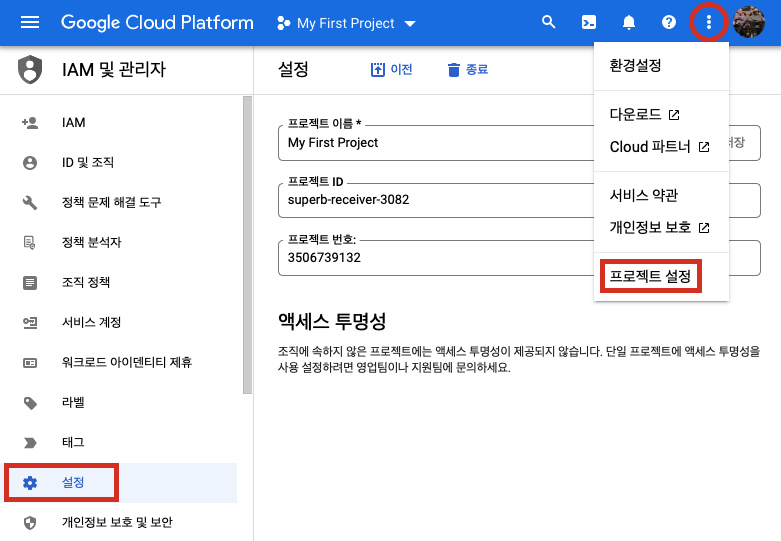Activate Cloud Shell terminal icon

(589, 22)
